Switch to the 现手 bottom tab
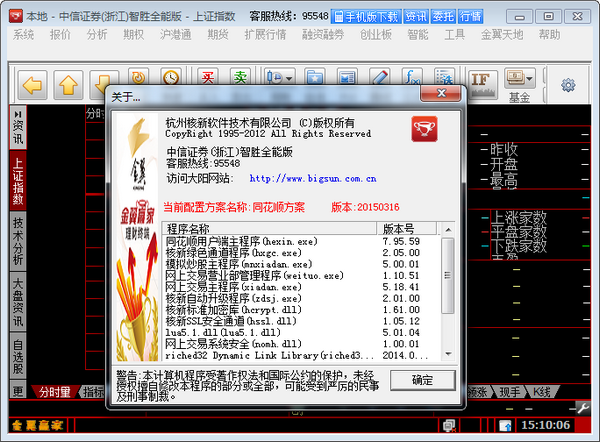600x442 pixels. [509, 392]
